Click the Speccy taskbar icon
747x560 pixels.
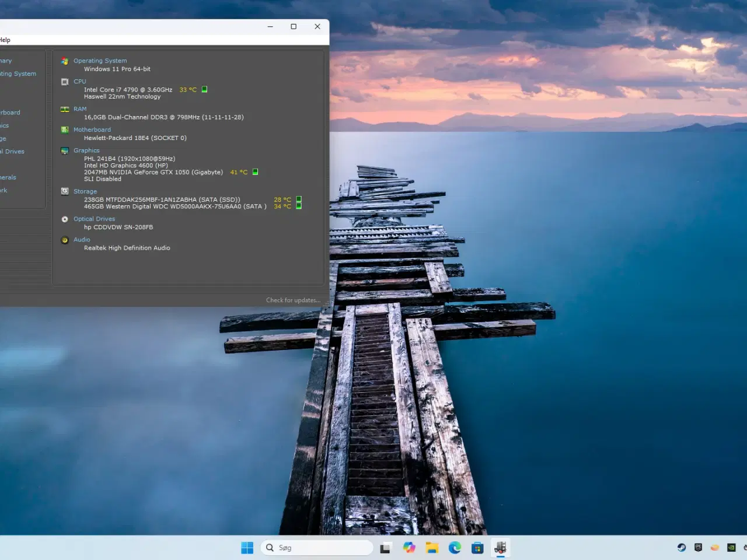(500, 548)
